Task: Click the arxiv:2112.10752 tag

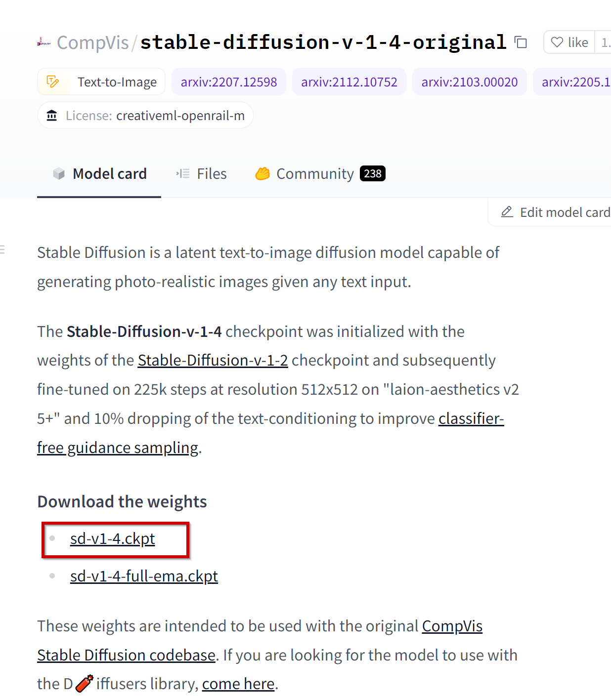Action: 349,82
